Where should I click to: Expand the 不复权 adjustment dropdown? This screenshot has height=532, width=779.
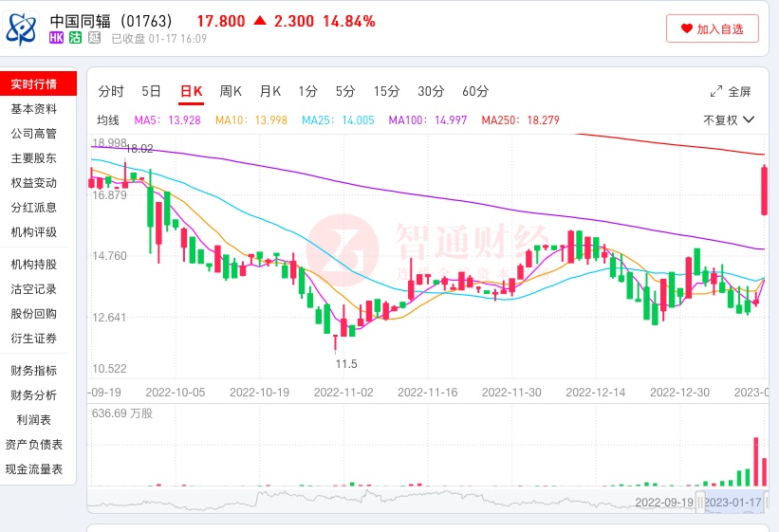click(729, 120)
